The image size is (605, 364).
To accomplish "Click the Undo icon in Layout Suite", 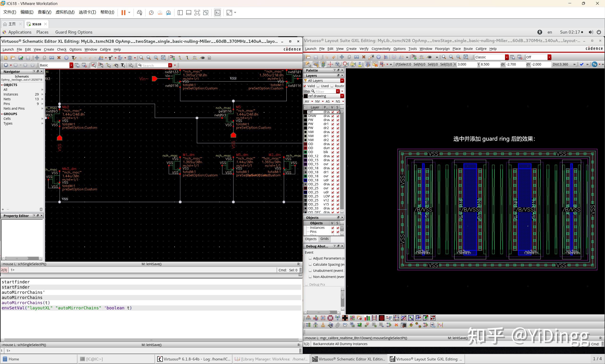I will [x=326, y=57].
